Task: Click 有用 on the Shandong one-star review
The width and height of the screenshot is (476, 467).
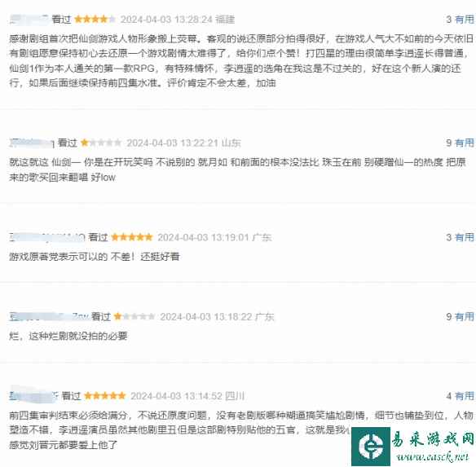Action: click(465, 143)
